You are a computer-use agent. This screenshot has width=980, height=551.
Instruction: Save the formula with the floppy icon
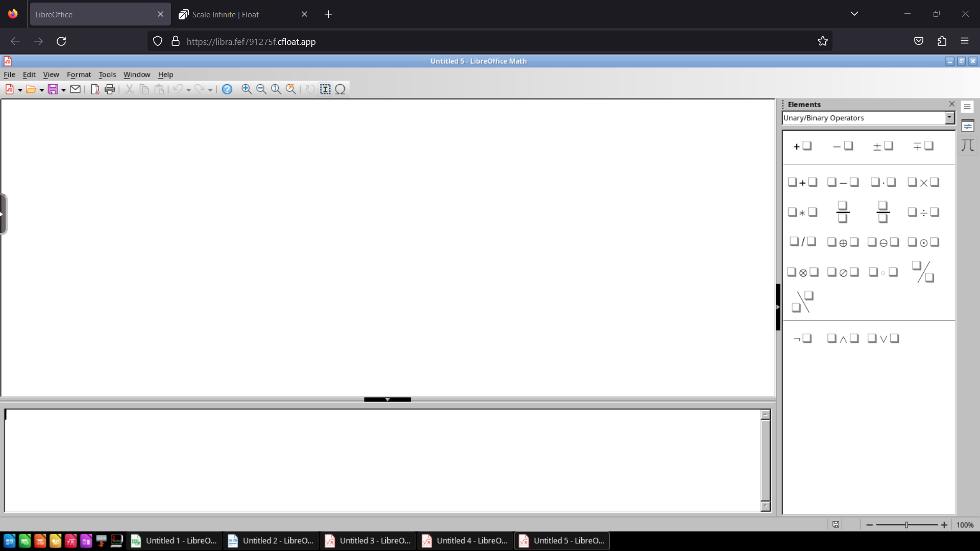pos(53,89)
